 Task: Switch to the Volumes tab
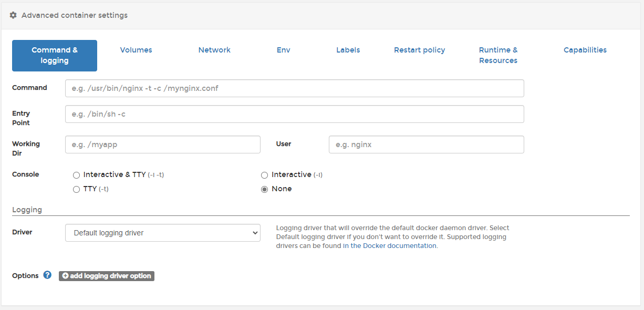(x=136, y=50)
